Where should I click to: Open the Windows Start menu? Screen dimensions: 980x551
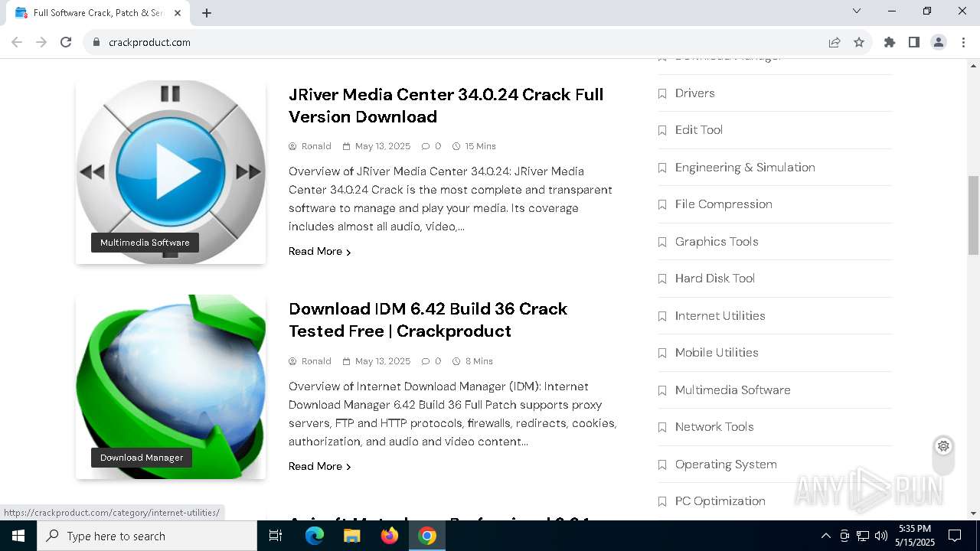(x=18, y=536)
